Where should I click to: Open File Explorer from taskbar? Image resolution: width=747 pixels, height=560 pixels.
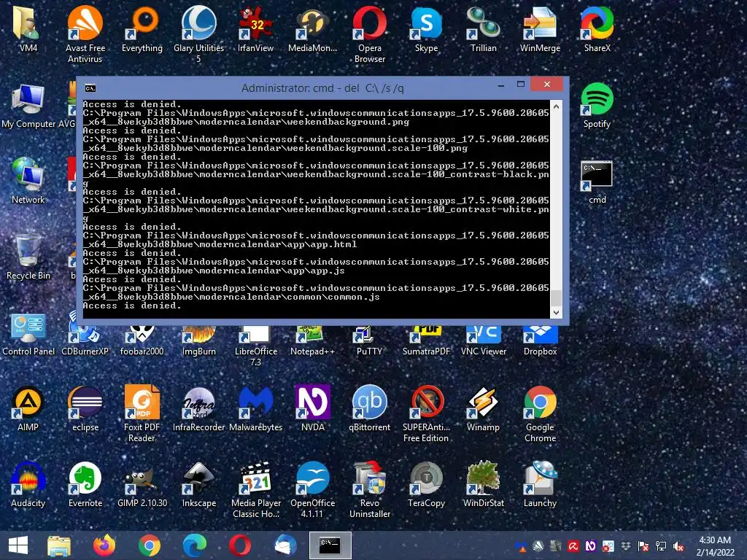(x=58, y=545)
